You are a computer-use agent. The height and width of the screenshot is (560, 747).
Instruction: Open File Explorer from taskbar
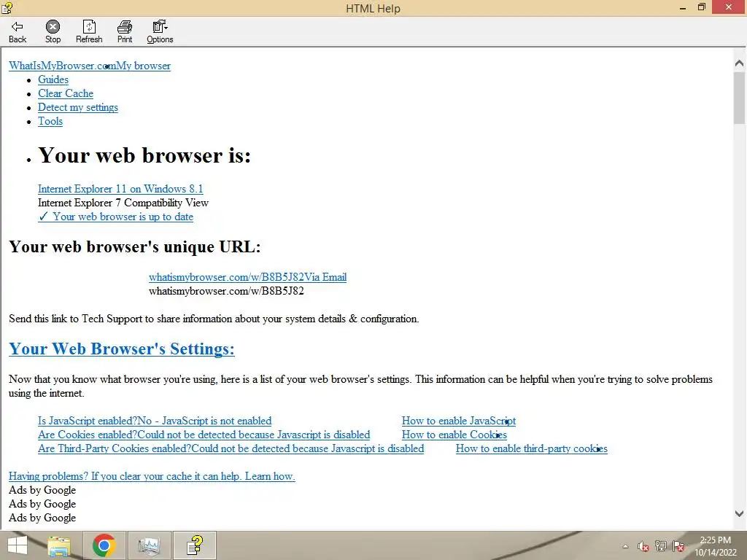59,545
